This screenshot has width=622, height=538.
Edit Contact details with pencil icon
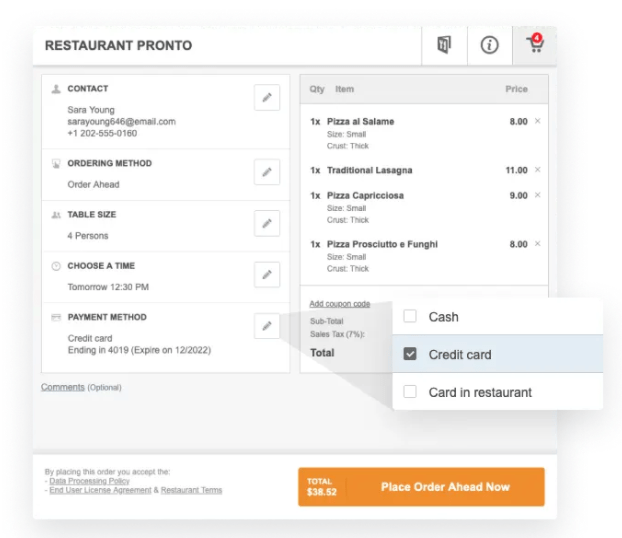pyautogui.click(x=266, y=97)
